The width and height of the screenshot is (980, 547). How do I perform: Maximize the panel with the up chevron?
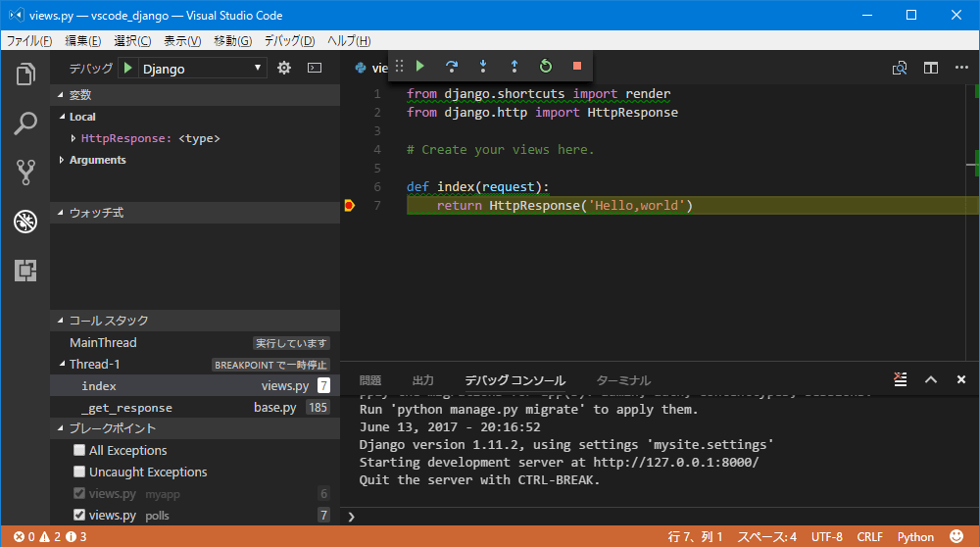click(x=931, y=379)
